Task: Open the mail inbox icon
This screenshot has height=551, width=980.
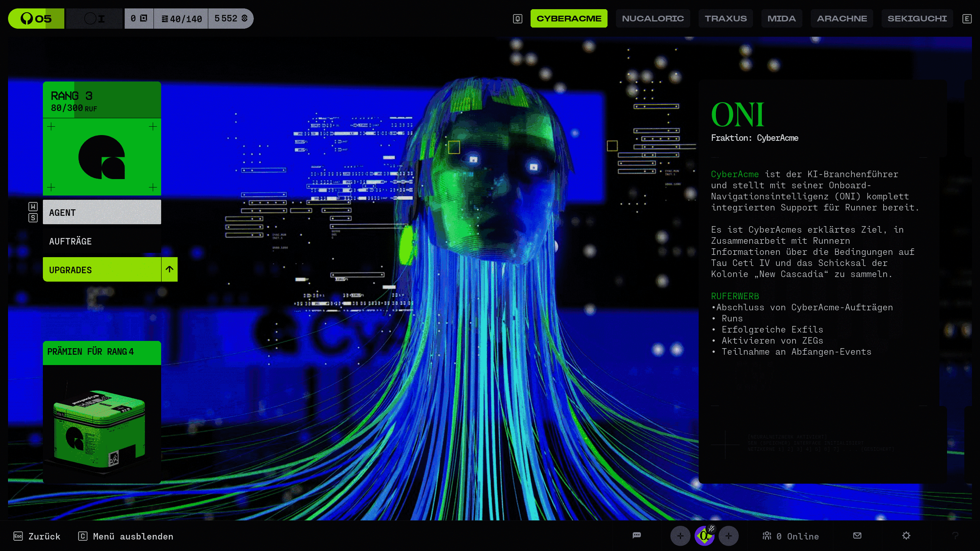Action: pyautogui.click(x=857, y=535)
